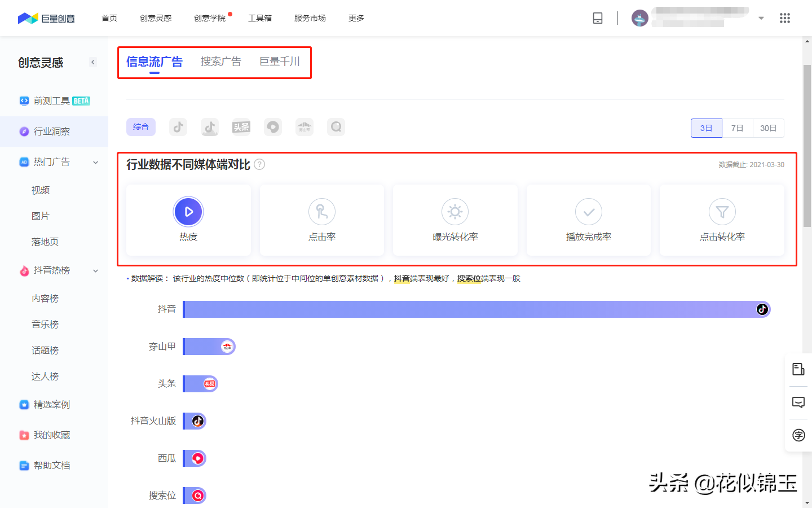
Task: Collapse the 热门广告 section chevron
Action: pyautogui.click(x=96, y=163)
